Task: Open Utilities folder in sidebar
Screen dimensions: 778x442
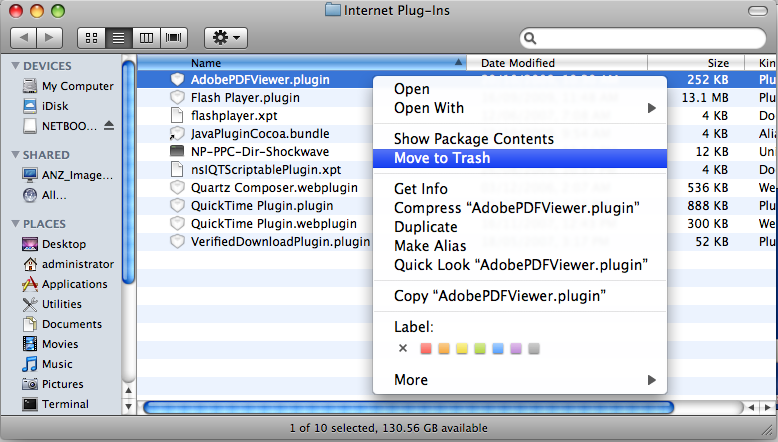Action: point(52,304)
